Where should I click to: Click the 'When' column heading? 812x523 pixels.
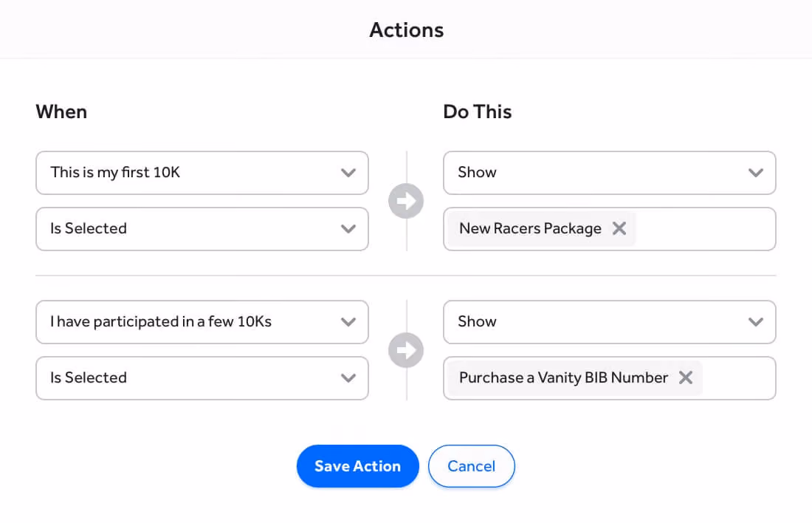[x=61, y=112]
